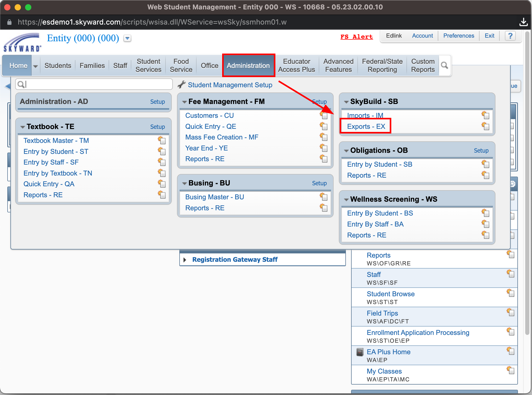532x395 pixels.
Task: Select the Administration tab
Action: pyautogui.click(x=248, y=66)
